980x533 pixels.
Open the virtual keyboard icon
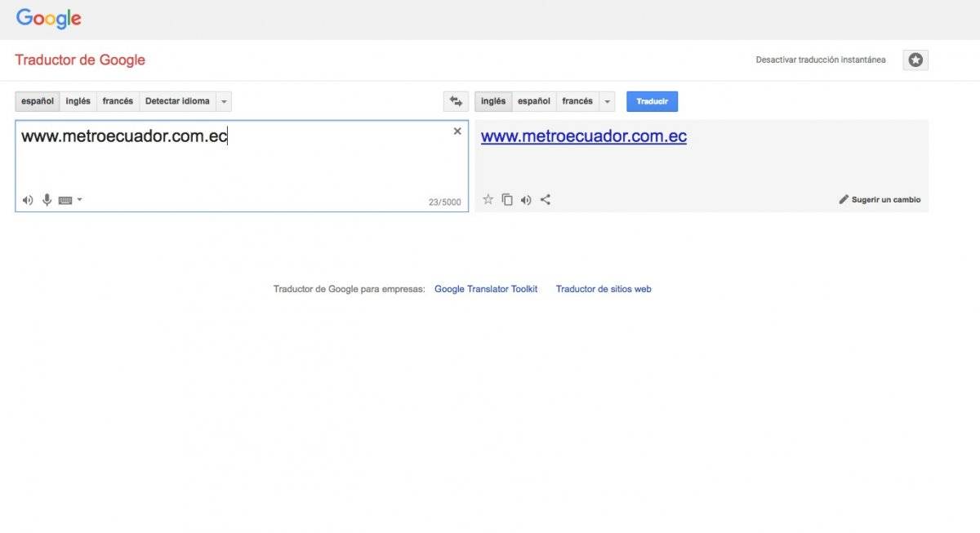pyautogui.click(x=65, y=200)
